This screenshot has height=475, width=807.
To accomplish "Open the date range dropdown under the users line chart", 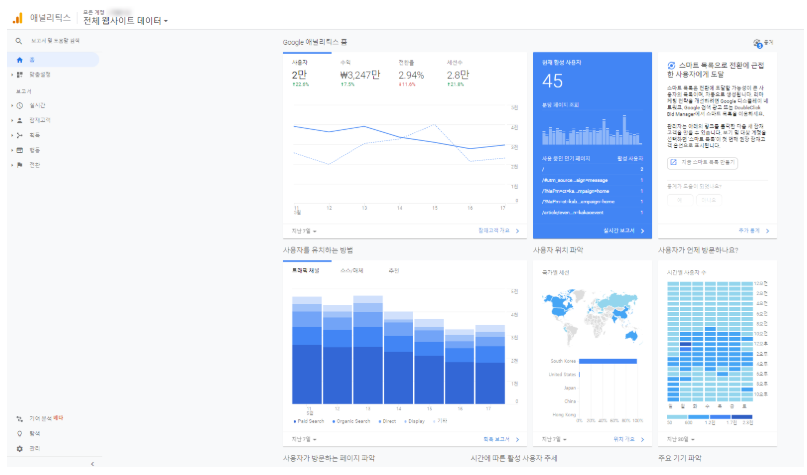I will pyautogui.click(x=304, y=232).
